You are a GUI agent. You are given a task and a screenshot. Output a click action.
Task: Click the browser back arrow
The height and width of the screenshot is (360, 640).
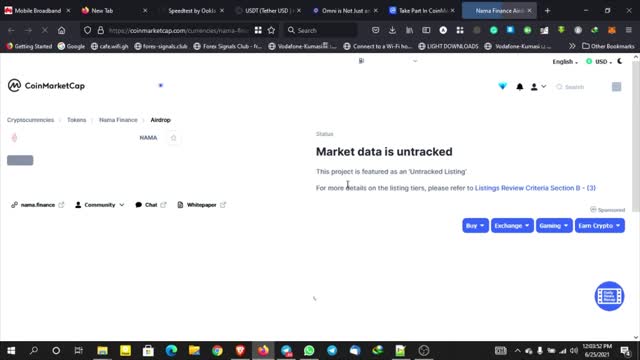point(11,30)
